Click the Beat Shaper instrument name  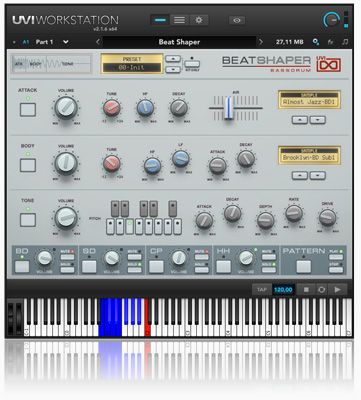(x=179, y=42)
